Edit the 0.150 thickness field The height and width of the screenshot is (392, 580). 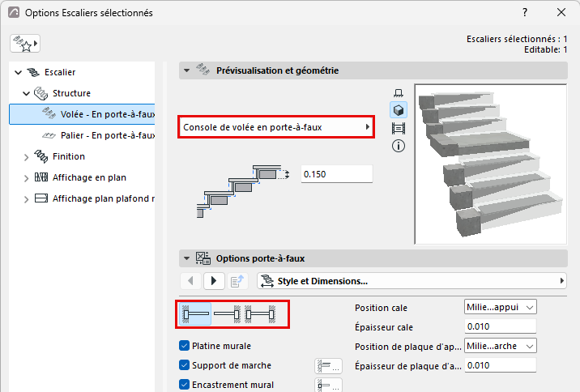pos(337,174)
